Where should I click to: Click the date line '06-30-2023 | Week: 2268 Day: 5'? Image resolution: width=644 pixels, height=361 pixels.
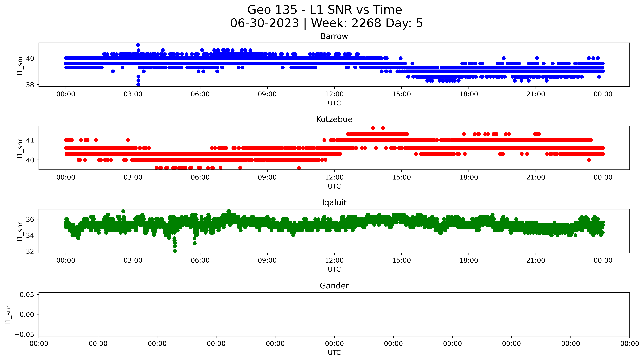pyautogui.click(x=326, y=23)
